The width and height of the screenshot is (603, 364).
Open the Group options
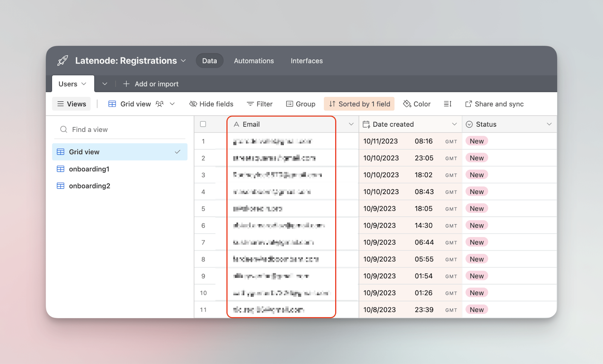click(x=301, y=104)
